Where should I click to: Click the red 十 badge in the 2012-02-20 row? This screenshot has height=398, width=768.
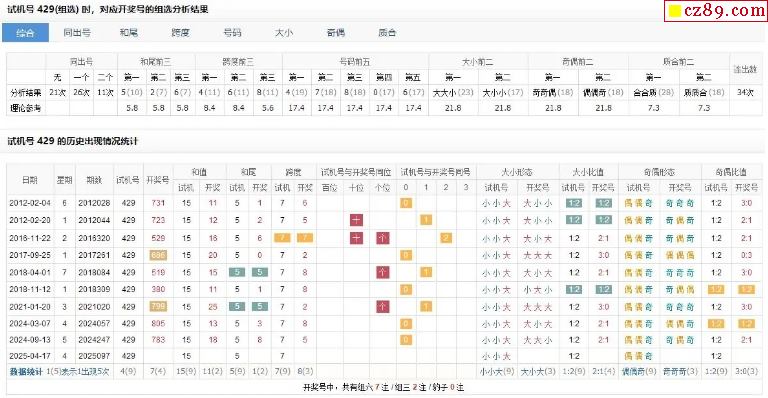coord(356,220)
